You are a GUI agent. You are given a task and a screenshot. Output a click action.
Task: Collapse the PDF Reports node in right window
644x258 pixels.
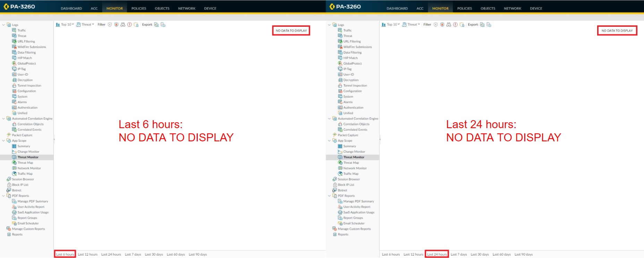pyautogui.click(x=329, y=196)
